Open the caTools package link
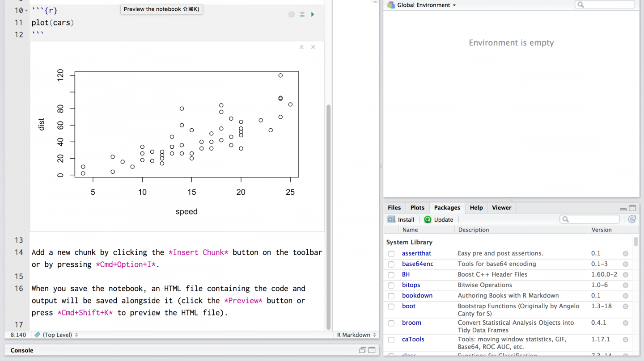Viewport: 644px width, 361px height. (x=413, y=340)
